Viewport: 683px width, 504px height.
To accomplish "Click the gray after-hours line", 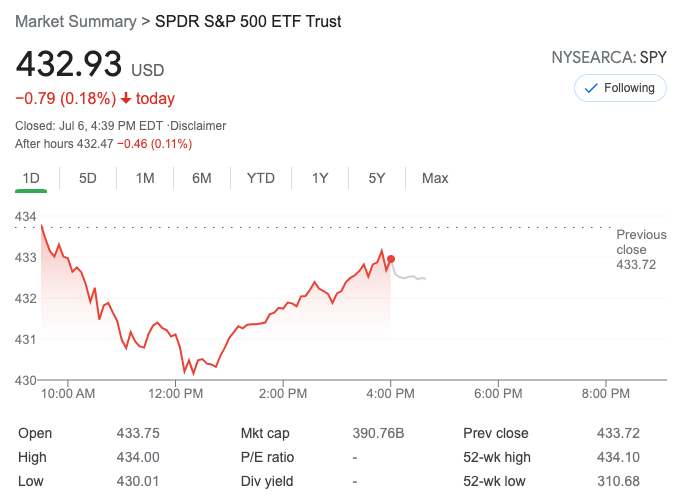I will pyautogui.click(x=410, y=276).
